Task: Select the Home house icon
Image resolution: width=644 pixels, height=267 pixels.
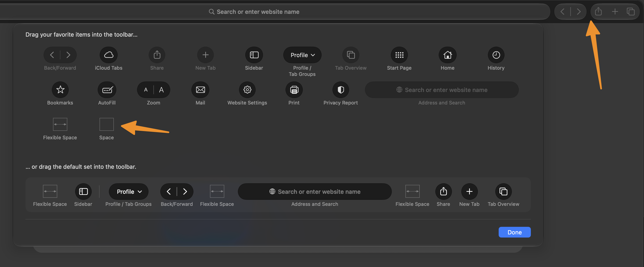Action: pos(447,55)
